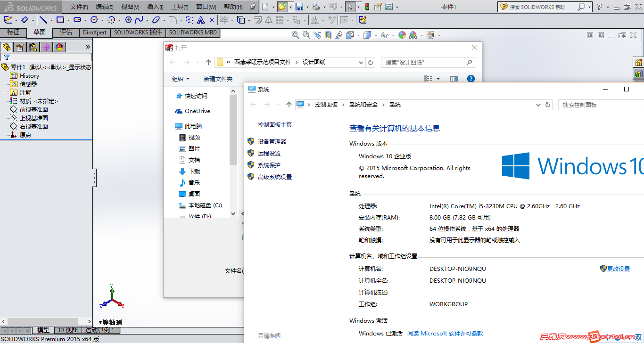Click the Convert Entities icon

[x=241, y=20]
